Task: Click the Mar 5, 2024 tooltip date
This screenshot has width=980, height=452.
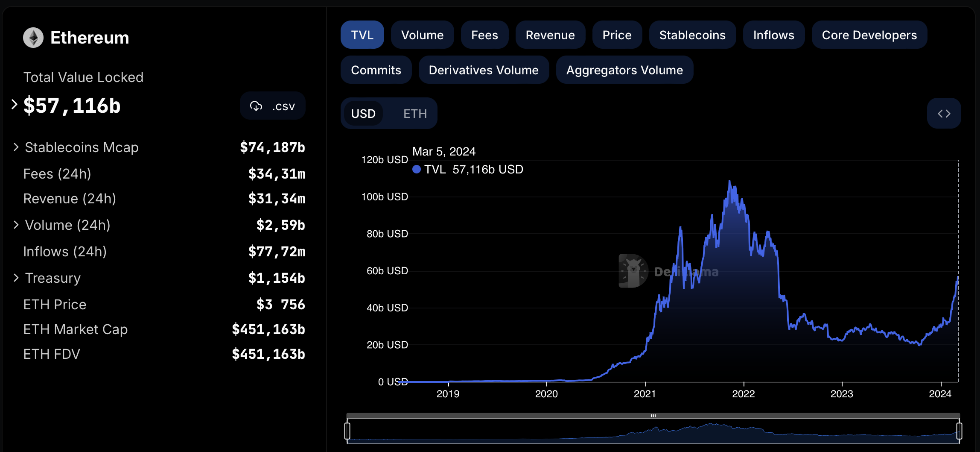Action: tap(444, 152)
